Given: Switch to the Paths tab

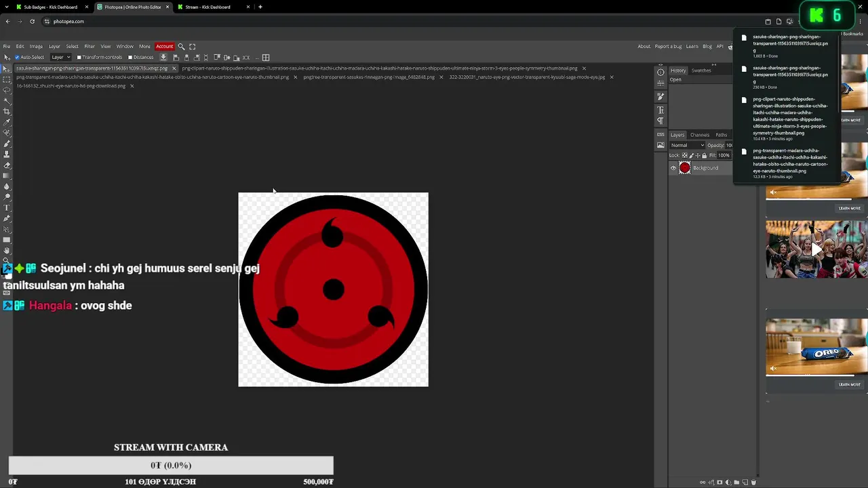Looking at the screenshot, I should pyautogui.click(x=722, y=135).
